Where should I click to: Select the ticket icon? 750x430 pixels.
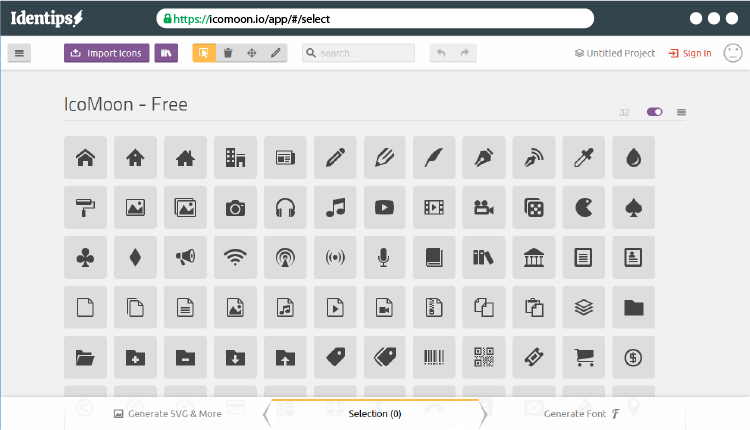[x=534, y=357]
